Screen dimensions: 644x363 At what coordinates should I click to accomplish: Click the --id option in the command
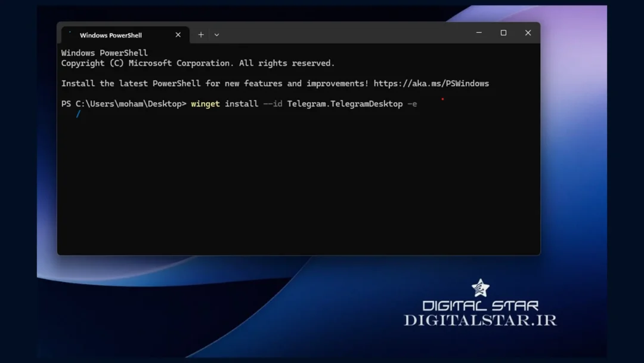273,104
